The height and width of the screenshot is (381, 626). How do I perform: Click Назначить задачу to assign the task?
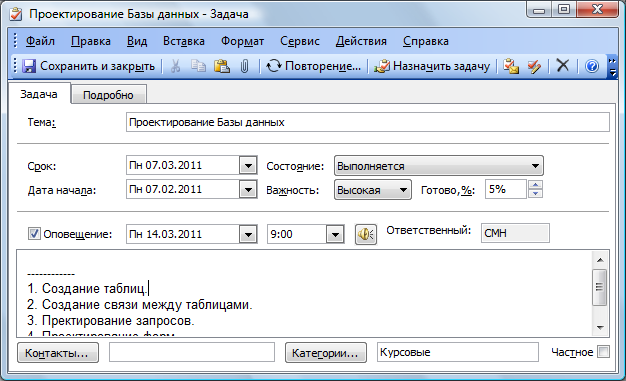tap(432, 66)
